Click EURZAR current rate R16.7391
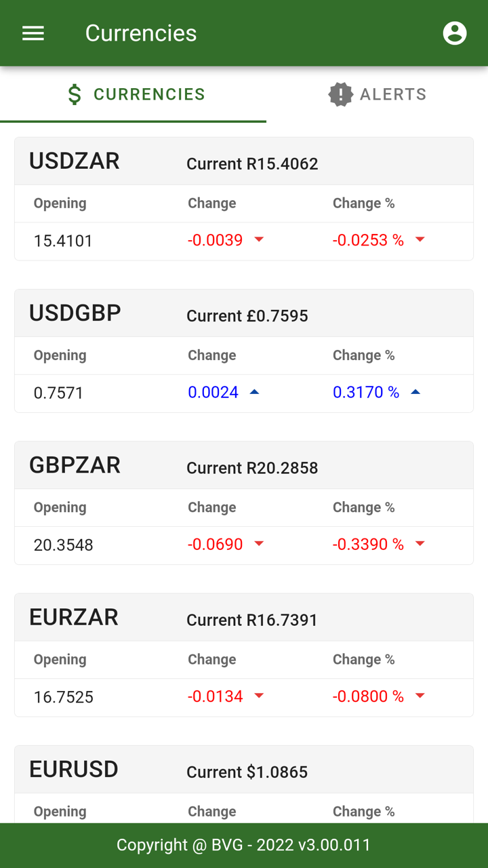Image resolution: width=488 pixels, height=868 pixels. (252, 620)
